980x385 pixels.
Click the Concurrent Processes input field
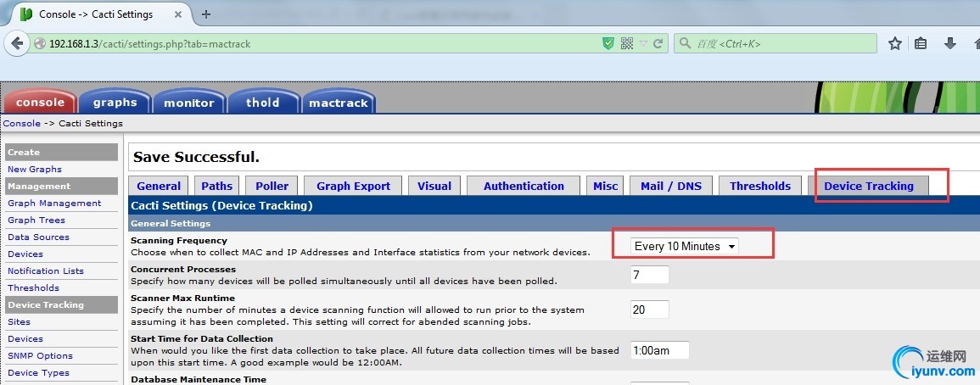(x=649, y=275)
